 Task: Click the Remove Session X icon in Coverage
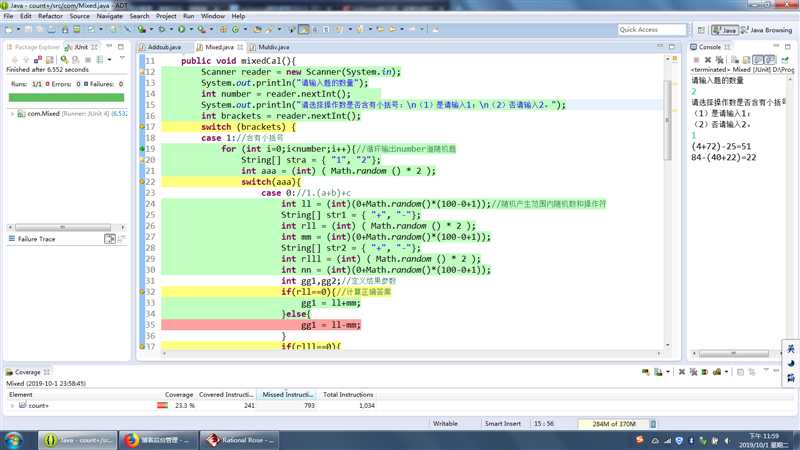pos(682,372)
